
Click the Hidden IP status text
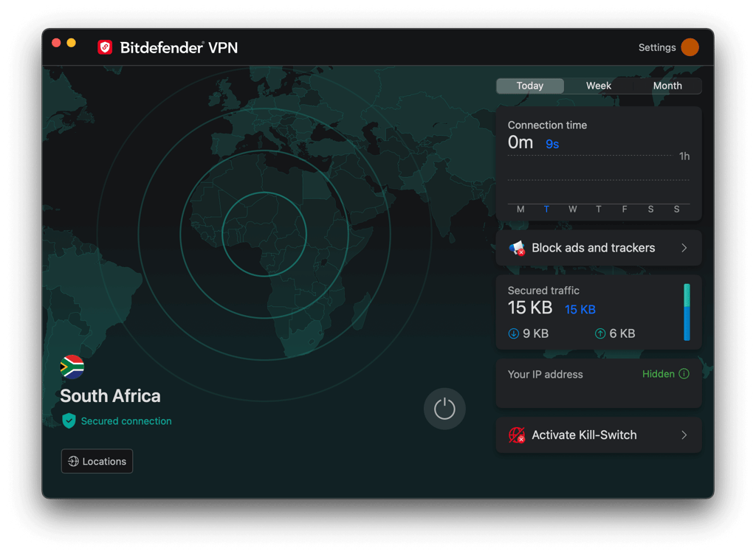click(658, 374)
